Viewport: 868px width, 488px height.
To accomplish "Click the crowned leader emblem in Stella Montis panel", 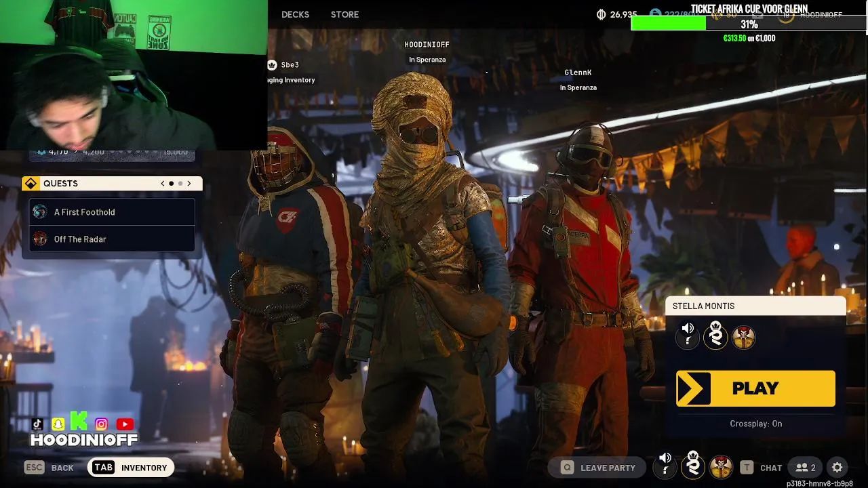I will click(715, 335).
